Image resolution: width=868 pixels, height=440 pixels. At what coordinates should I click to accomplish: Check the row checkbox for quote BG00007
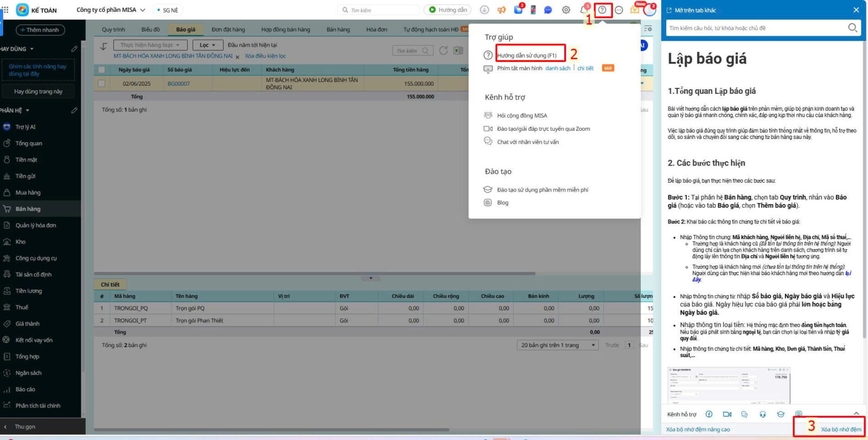pyautogui.click(x=101, y=84)
